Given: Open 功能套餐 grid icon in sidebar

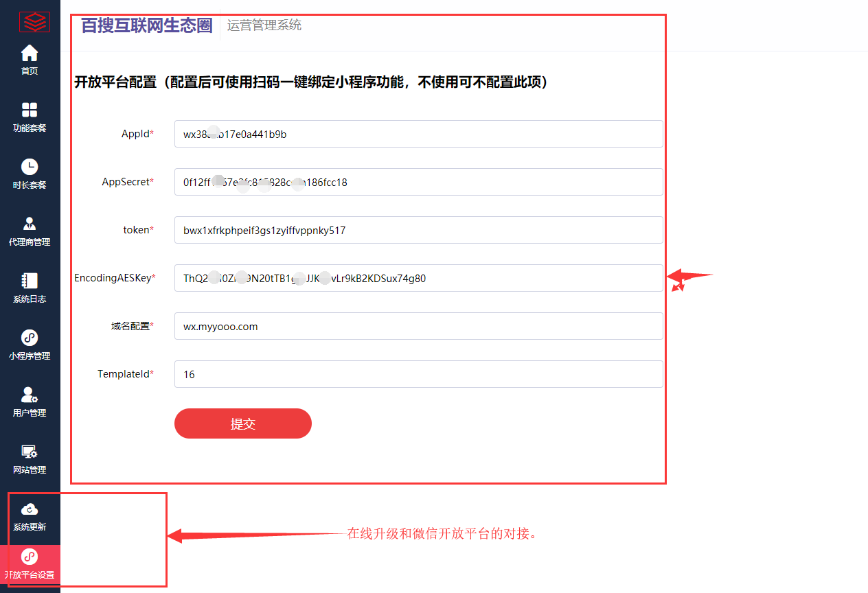Looking at the screenshot, I should click(30, 110).
